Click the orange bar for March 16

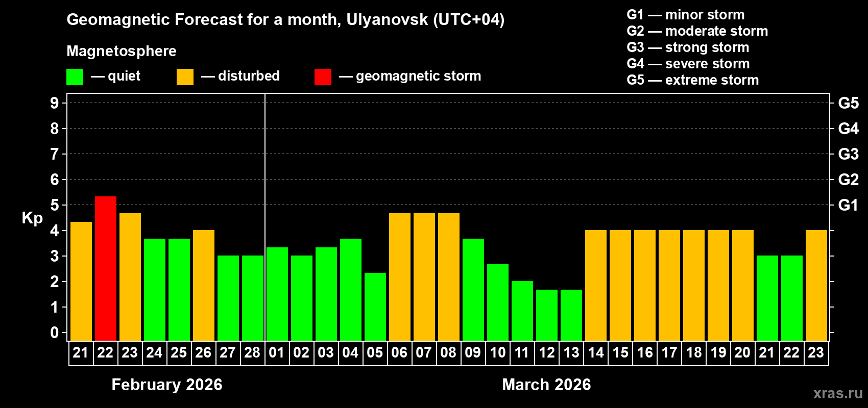(x=645, y=285)
